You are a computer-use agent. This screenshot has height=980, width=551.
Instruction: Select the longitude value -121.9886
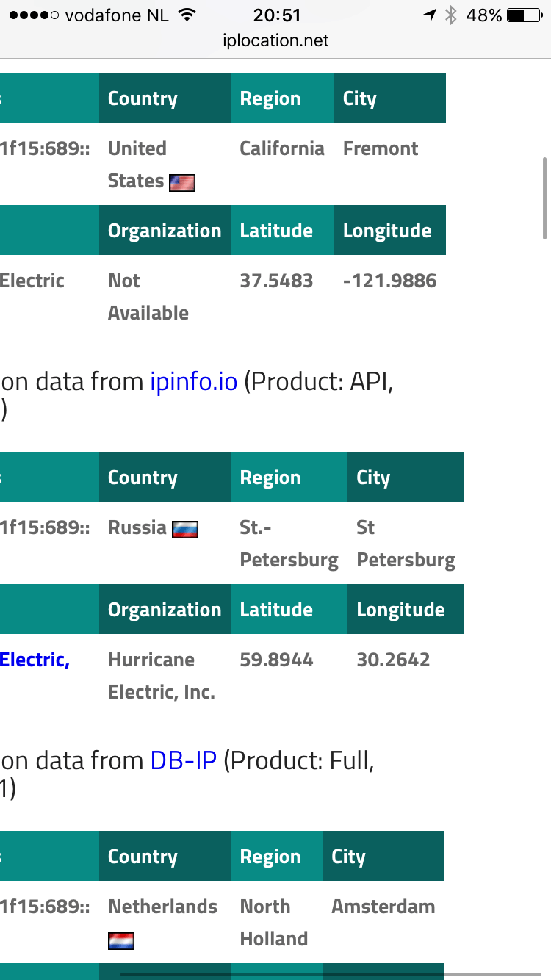(x=389, y=281)
